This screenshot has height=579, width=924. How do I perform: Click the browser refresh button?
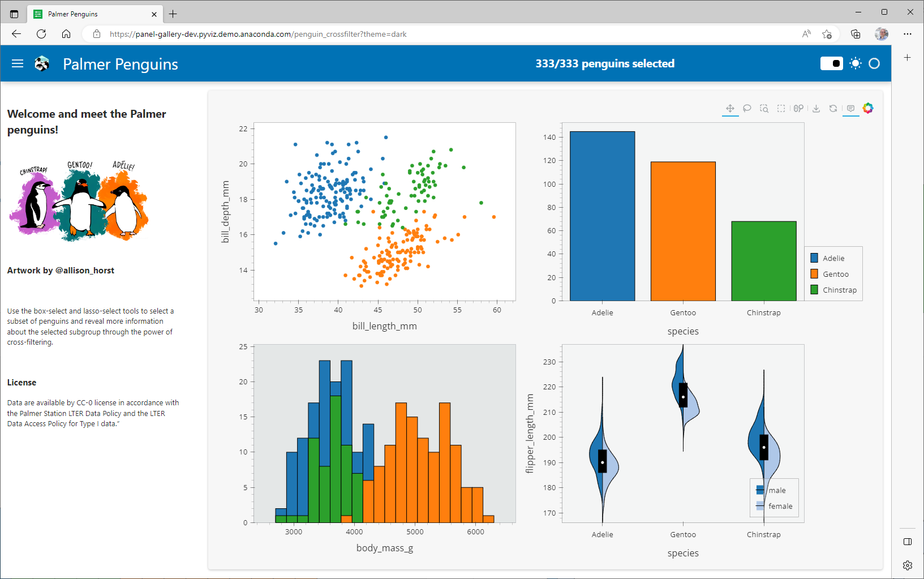(41, 34)
